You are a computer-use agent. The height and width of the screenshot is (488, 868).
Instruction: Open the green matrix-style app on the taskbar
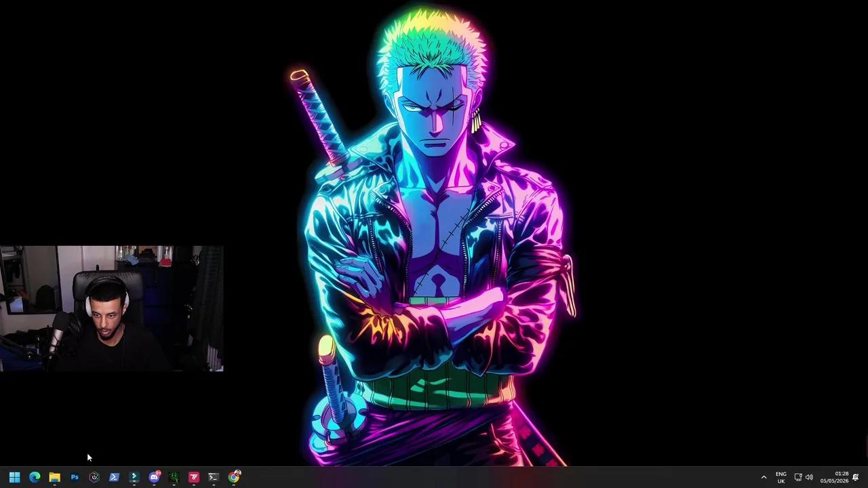174,477
